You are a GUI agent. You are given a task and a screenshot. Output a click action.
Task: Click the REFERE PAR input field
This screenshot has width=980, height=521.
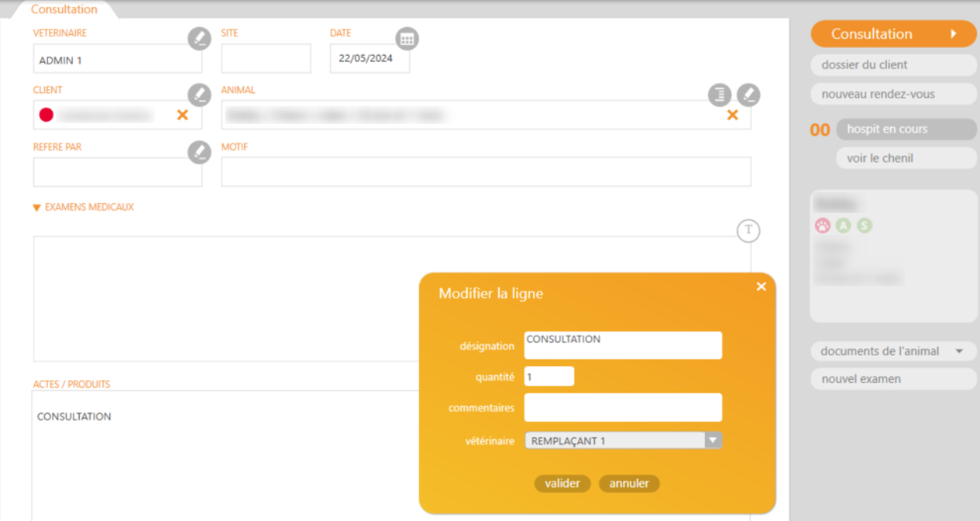coord(118,172)
